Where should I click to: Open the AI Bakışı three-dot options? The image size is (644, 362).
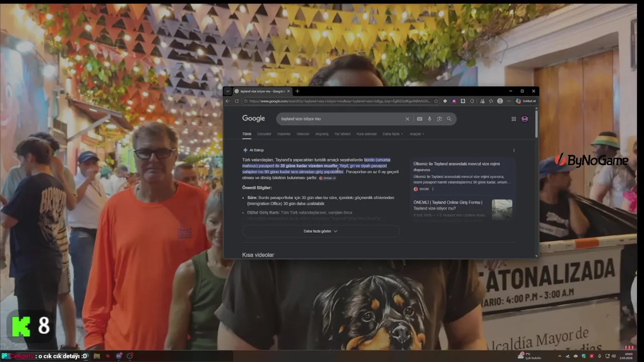pyautogui.click(x=514, y=150)
